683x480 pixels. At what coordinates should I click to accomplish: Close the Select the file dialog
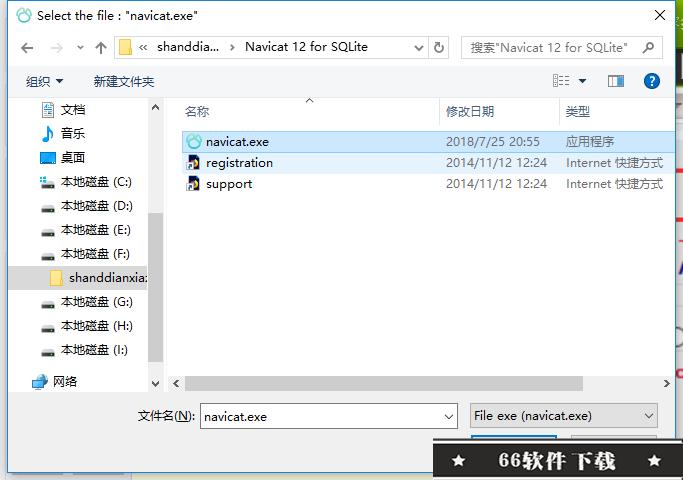pos(660,15)
